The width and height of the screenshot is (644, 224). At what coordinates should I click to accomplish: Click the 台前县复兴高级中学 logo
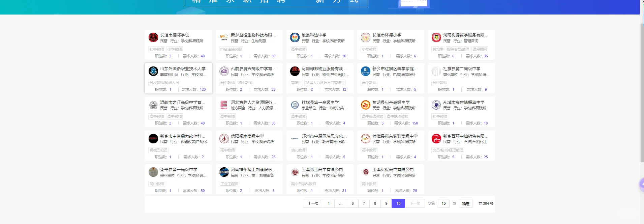click(224, 71)
